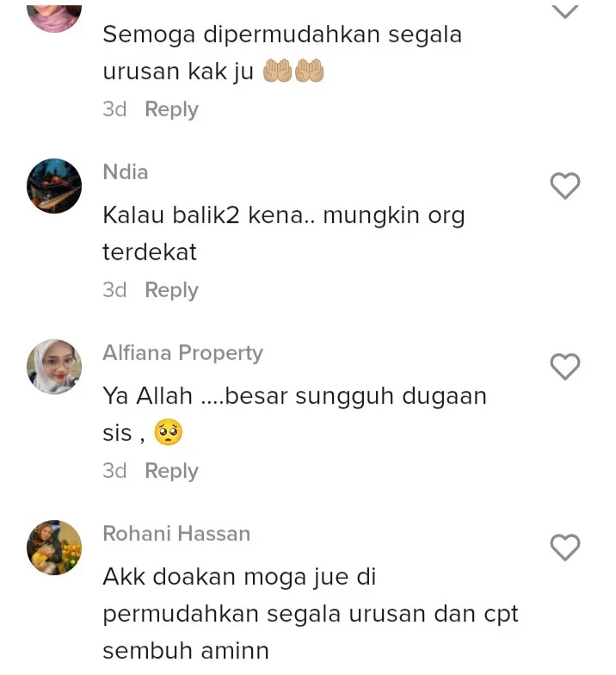Viewport: 616px width, 675px height.
Task: Open Alfiana Property's profile picture
Action: pos(54,367)
